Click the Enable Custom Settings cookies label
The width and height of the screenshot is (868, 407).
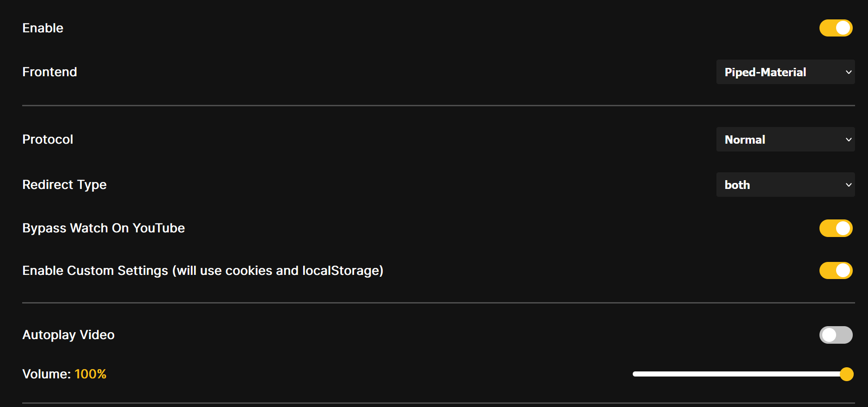[202, 270]
